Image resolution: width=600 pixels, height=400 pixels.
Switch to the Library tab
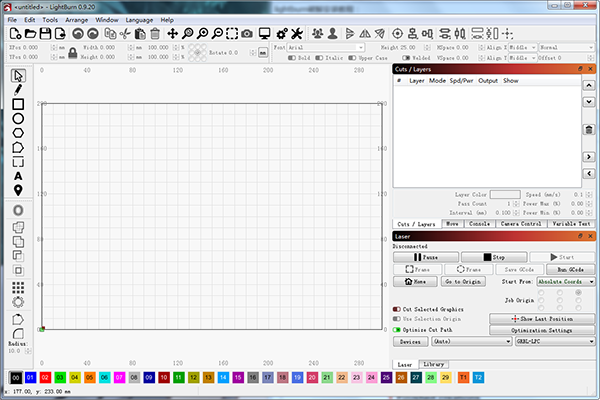coord(434,364)
